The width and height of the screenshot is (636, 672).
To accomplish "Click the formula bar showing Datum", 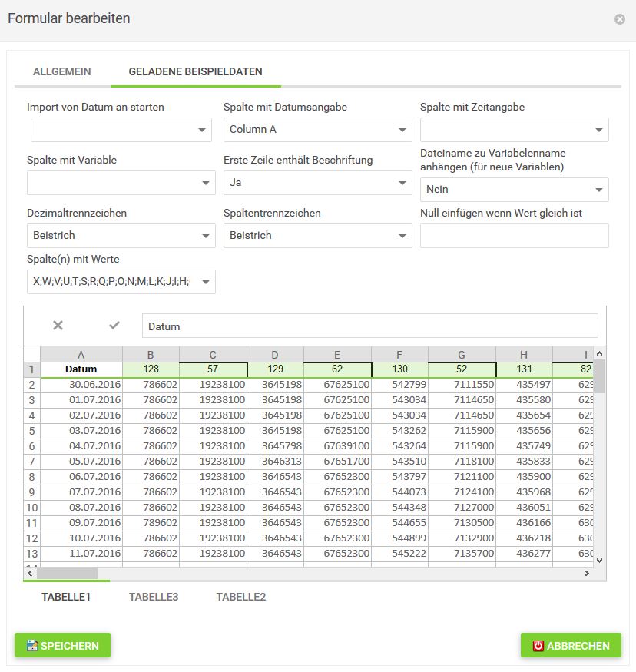I will [x=370, y=326].
